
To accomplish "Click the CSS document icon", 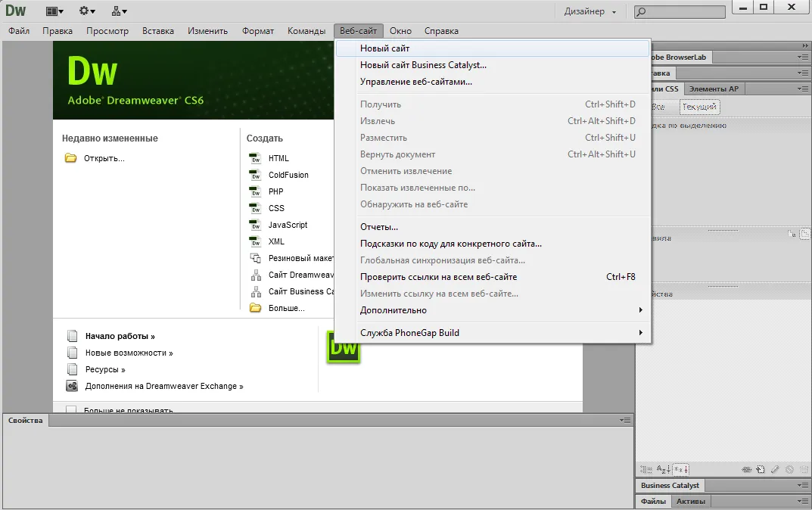I will coord(255,207).
